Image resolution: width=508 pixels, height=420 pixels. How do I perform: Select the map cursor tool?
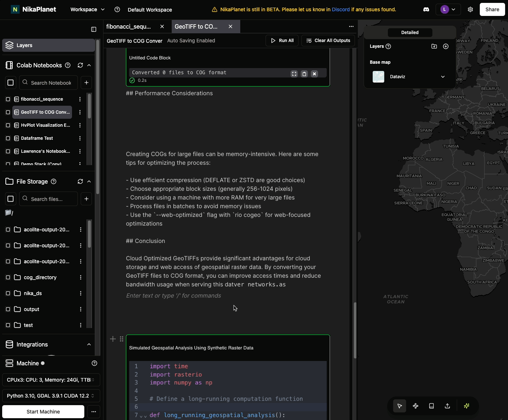click(x=399, y=406)
